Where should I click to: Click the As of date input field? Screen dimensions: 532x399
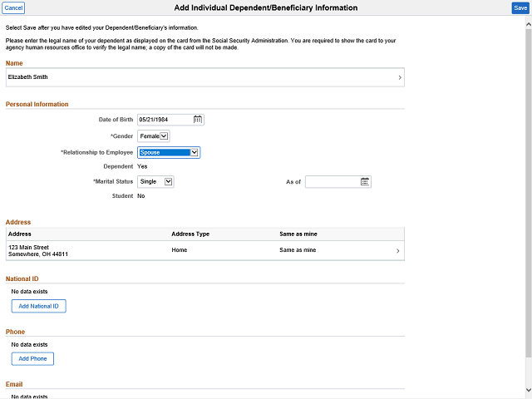pyautogui.click(x=332, y=182)
